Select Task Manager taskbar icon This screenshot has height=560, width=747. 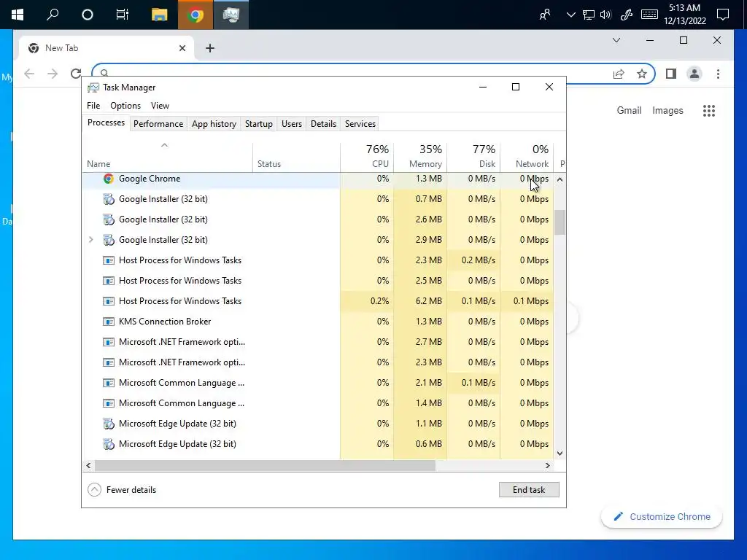click(231, 15)
